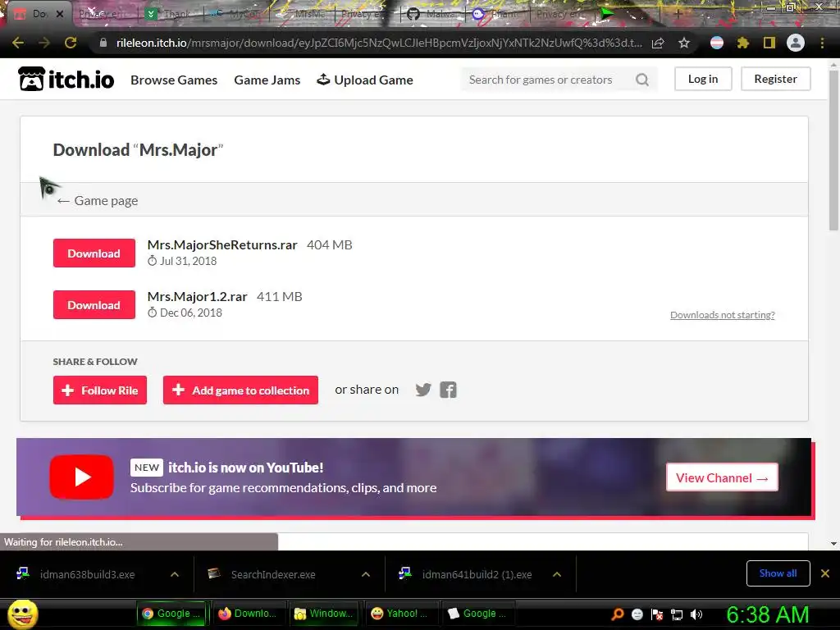Open the Yahoo! taskbar button
This screenshot has height=630, width=840.
[x=400, y=614]
